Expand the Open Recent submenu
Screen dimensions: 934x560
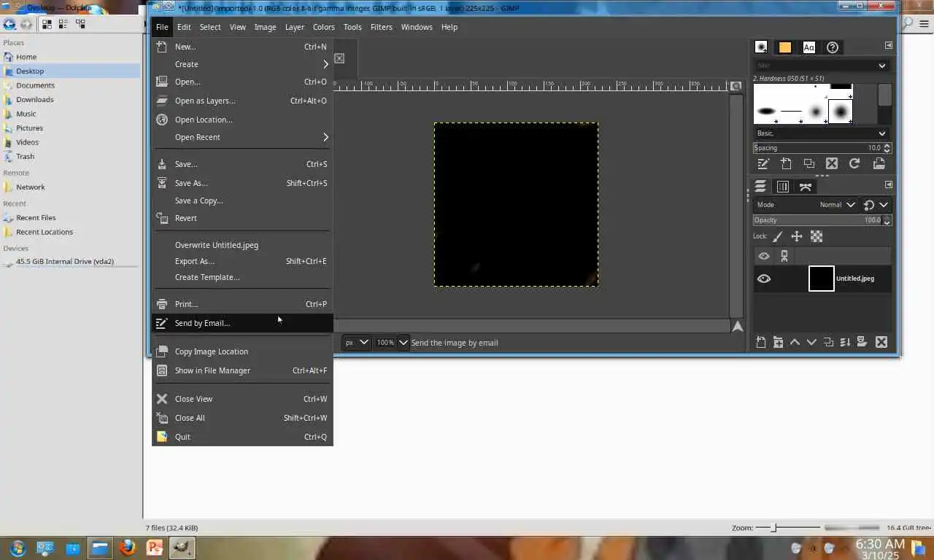point(242,137)
